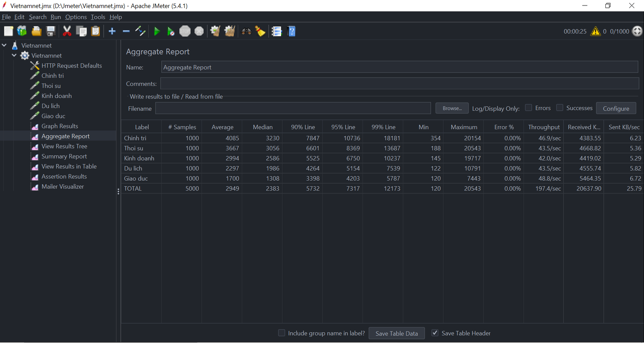Click the Reset Search icon
The width and height of the screenshot is (644, 343).
tap(260, 31)
